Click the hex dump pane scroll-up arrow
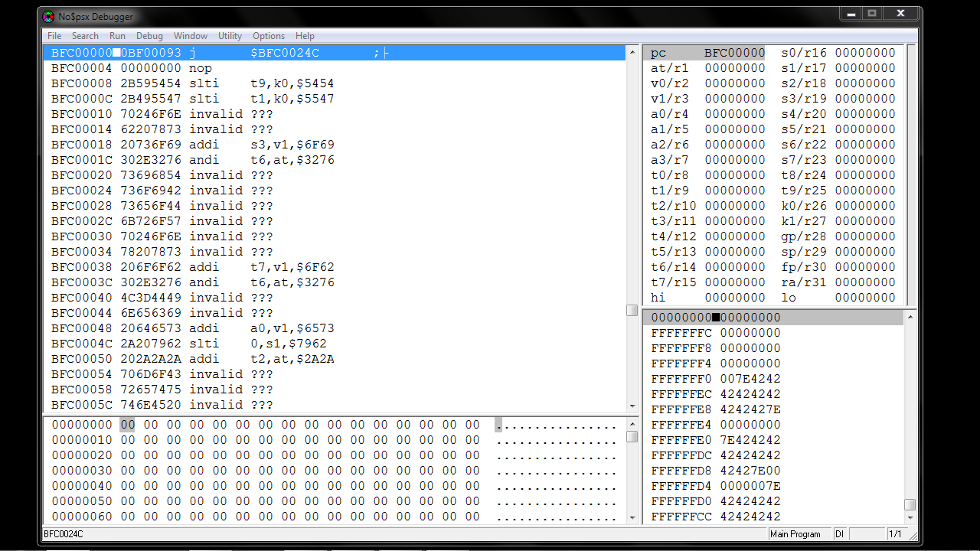The height and width of the screenshot is (551, 980). pos(632,424)
